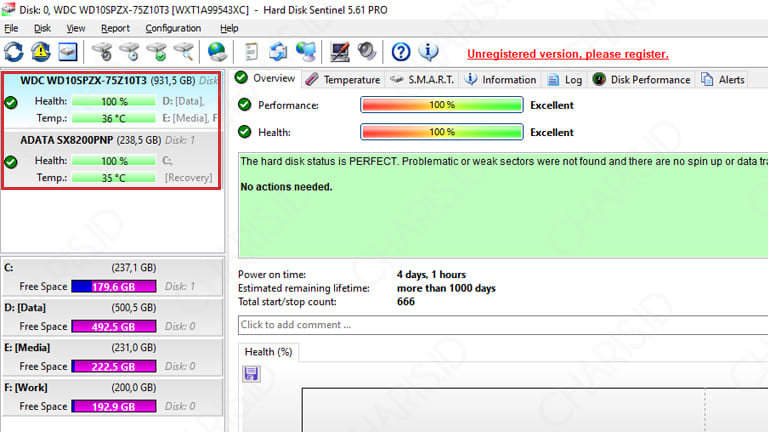Select the WDC WD10SPZX-75Z10T3 disk entry

[112, 101]
